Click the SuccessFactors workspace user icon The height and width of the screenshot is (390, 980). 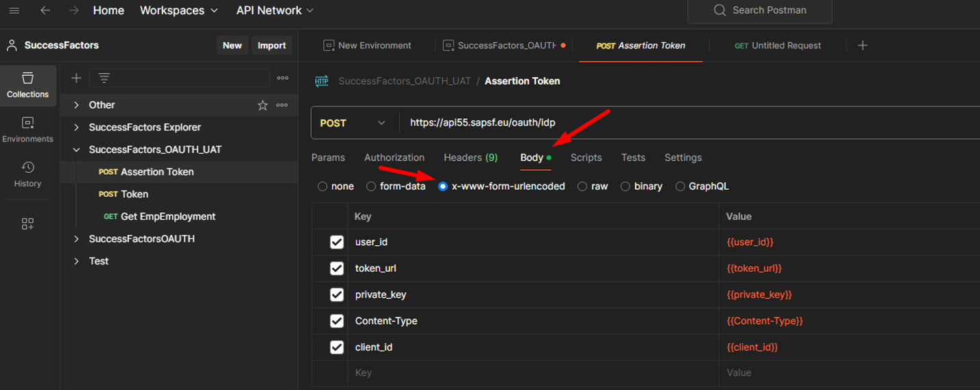[12, 46]
